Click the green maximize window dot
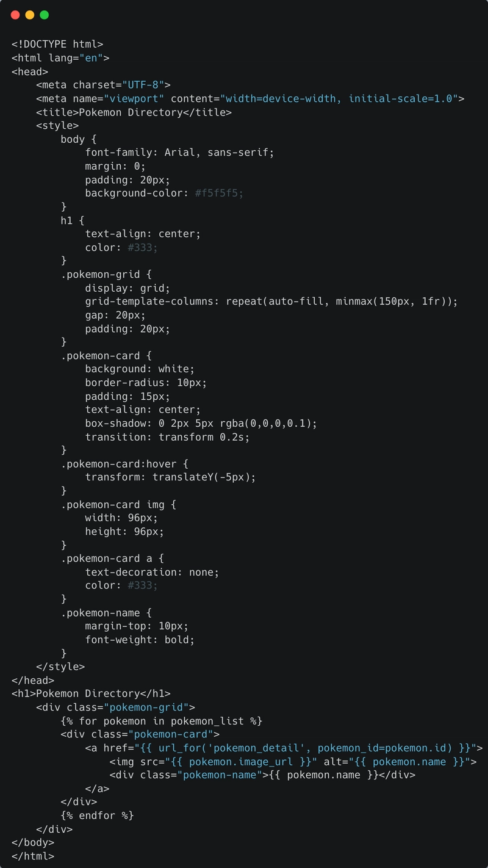The width and height of the screenshot is (488, 868). point(45,15)
